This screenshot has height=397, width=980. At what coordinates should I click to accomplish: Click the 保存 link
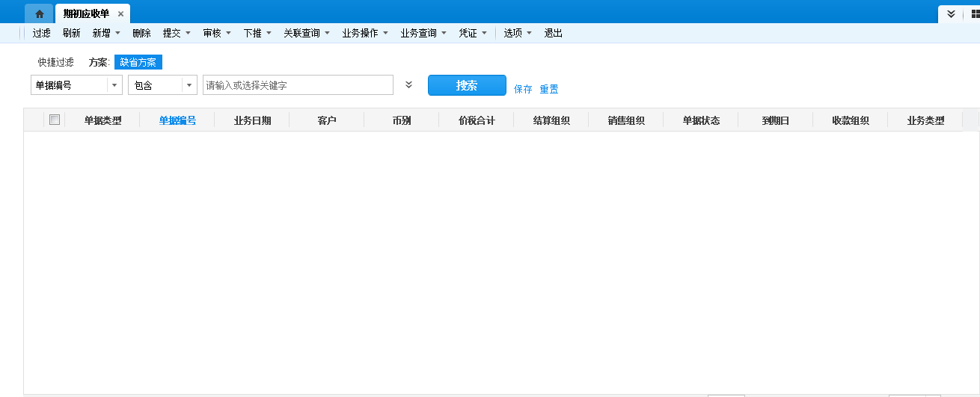(x=523, y=89)
